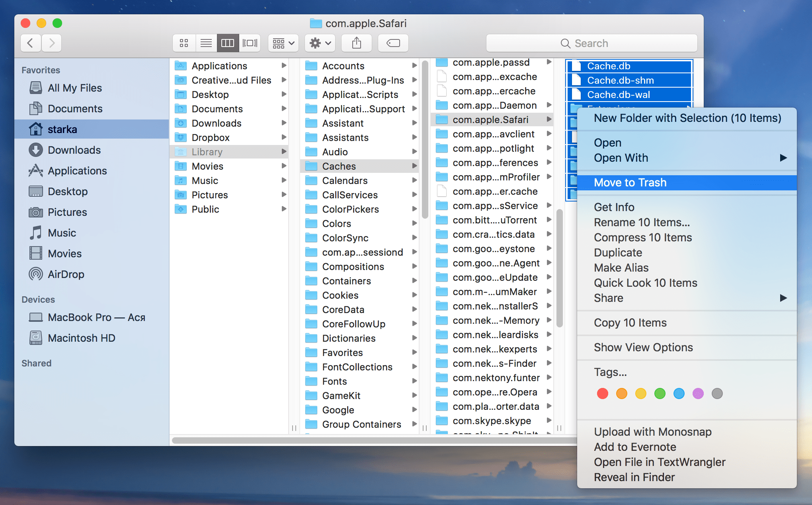Choose Open File in TextWrangler

click(x=687, y=462)
